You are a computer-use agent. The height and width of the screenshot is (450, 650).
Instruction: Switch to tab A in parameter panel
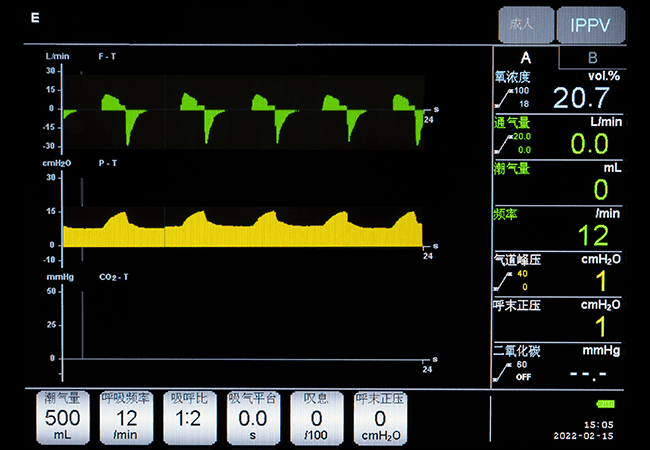(x=525, y=57)
